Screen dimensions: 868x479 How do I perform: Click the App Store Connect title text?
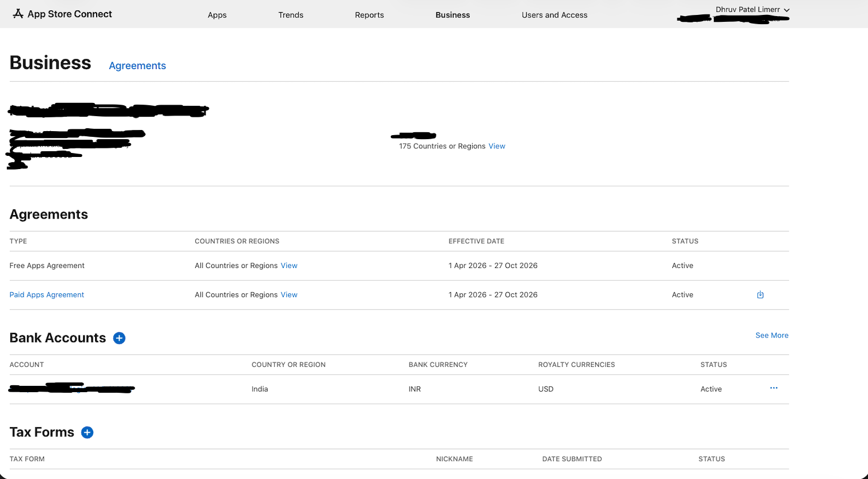70,14
